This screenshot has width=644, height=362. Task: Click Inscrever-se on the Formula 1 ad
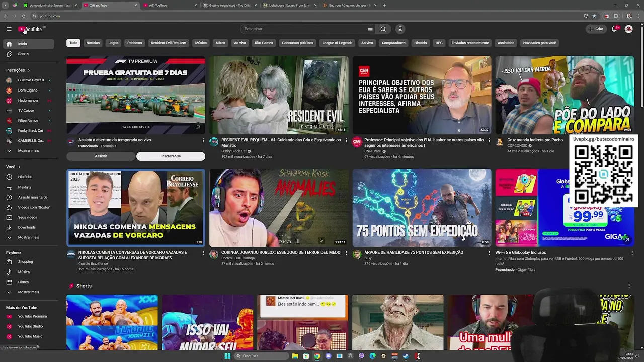coord(171,156)
